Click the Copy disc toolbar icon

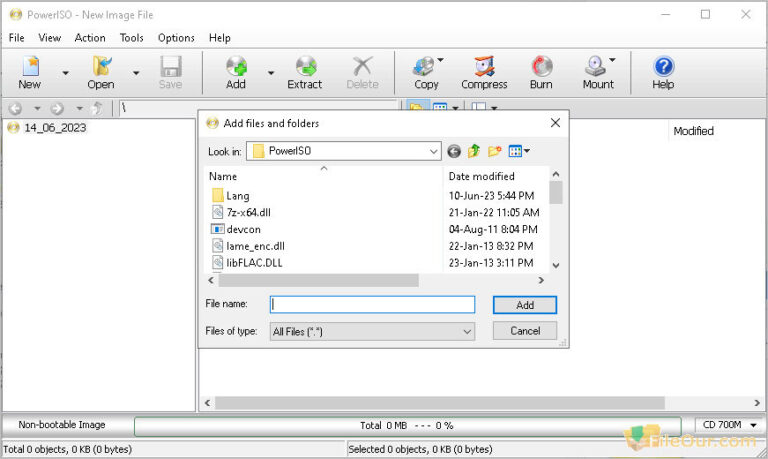click(426, 72)
